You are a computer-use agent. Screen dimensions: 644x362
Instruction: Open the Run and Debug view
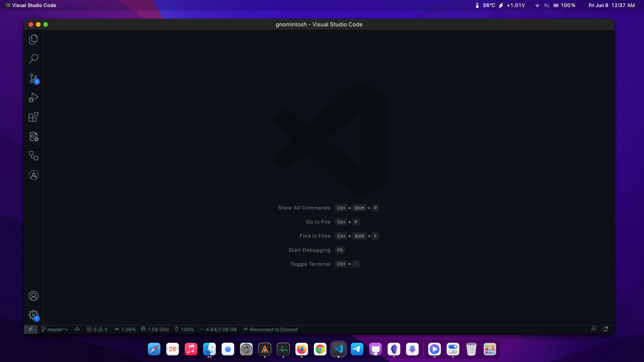click(33, 98)
